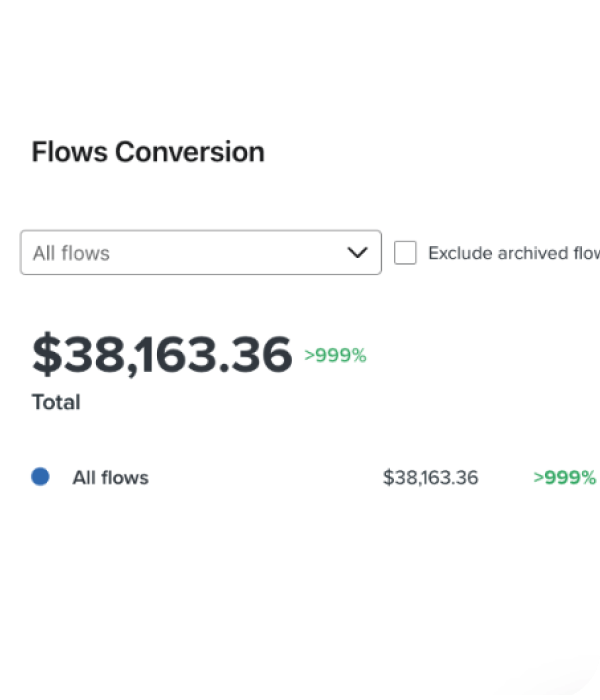The width and height of the screenshot is (600, 700).
Task: Click the All flows placeholder text in the combo box
Action: [x=71, y=253]
